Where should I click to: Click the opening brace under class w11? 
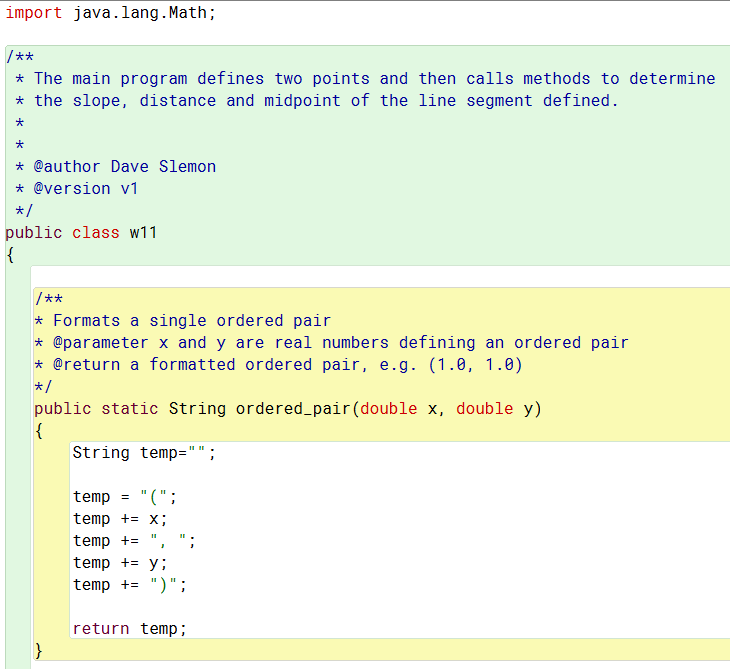coord(10,255)
